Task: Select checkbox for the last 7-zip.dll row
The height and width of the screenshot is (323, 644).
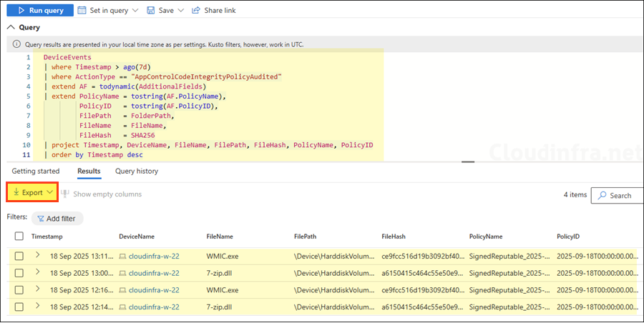Action: 19,306
